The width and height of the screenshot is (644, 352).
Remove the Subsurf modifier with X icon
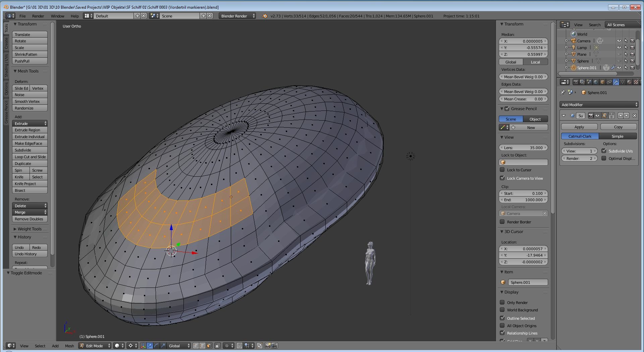coord(634,116)
